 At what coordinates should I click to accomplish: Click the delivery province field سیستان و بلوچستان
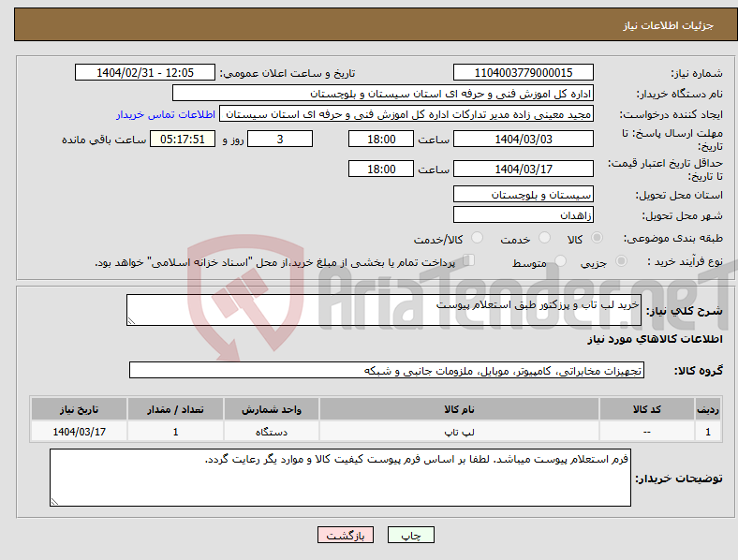click(x=523, y=194)
